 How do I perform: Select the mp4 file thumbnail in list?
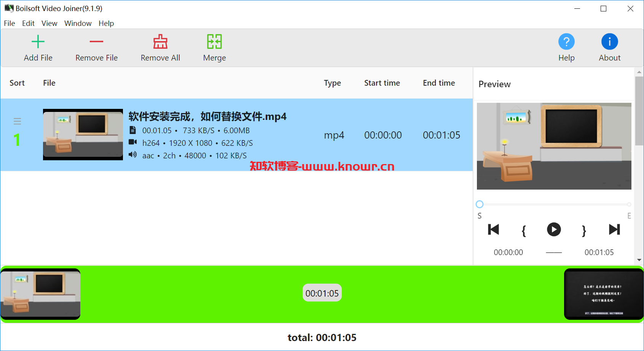(x=83, y=134)
